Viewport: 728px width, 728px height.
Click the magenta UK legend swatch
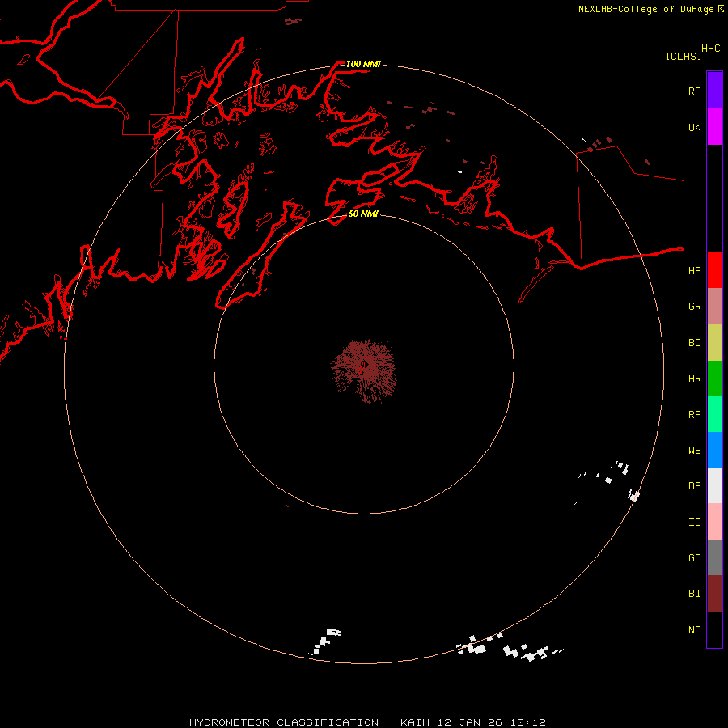[714, 127]
